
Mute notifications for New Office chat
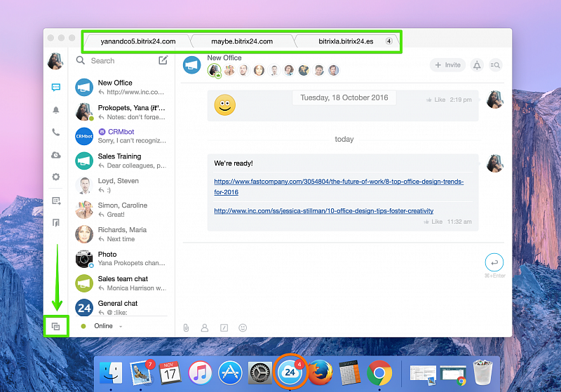(477, 65)
